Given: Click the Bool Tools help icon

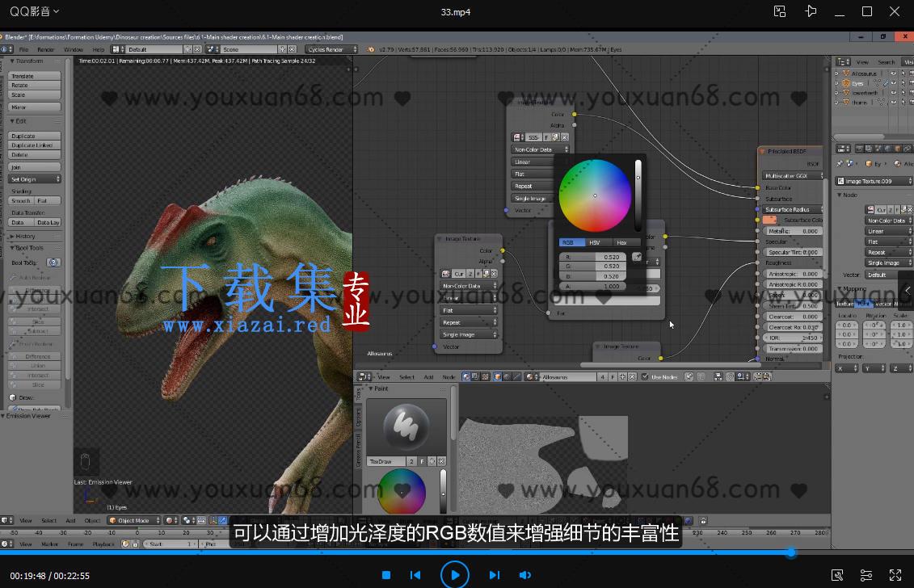Looking at the screenshot, I should pyautogui.click(x=53, y=262).
